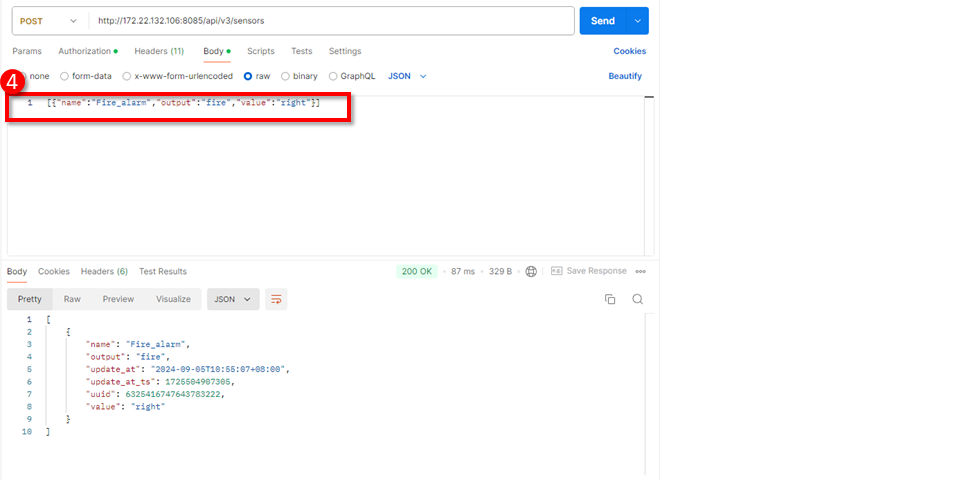The image size is (960, 480).
Task: Open the POST method dropdown
Action: pyautogui.click(x=47, y=21)
